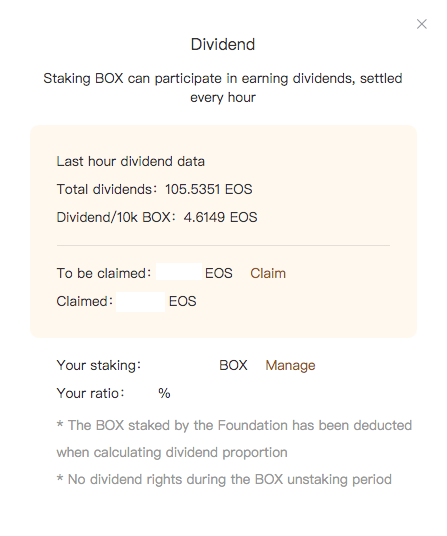Open Manage for your BOX staking
The image size is (447, 536).
click(x=290, y=365)
